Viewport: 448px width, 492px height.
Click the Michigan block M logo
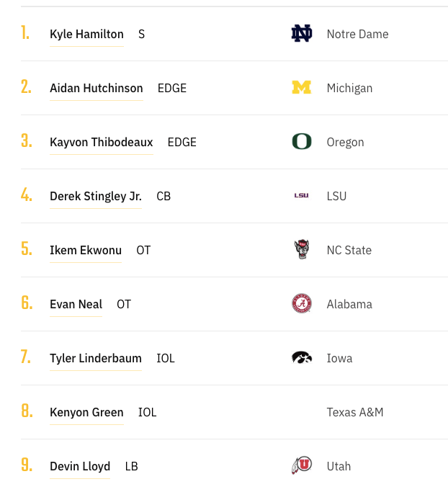pyautogui.click(x=301, y=88)
